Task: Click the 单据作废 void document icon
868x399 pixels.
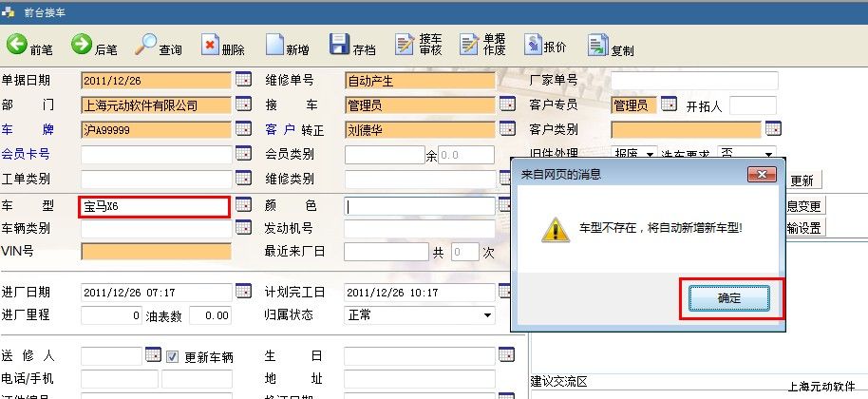Action: click(x=469, y=45)
